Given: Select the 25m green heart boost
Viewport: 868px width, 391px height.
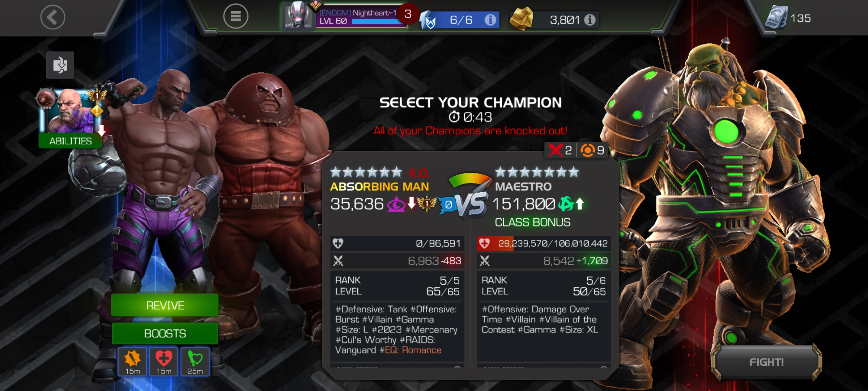Looking at the screenshot, I should (195, 362).
